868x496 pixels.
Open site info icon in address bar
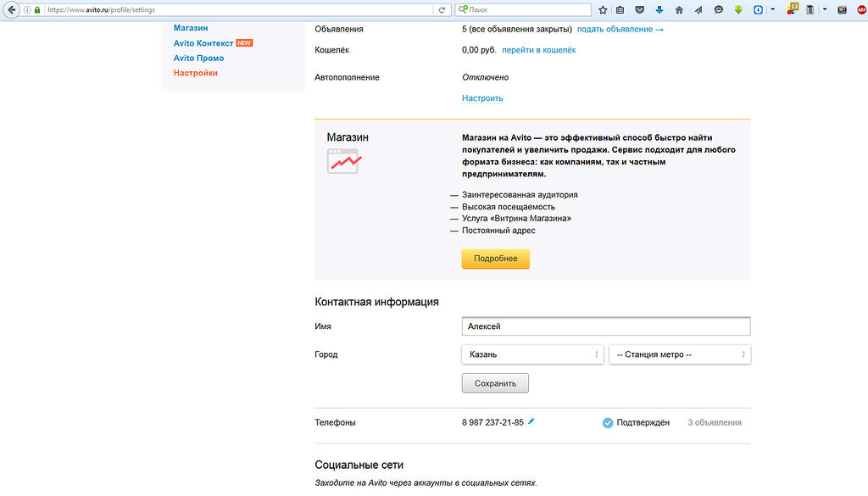27,10
